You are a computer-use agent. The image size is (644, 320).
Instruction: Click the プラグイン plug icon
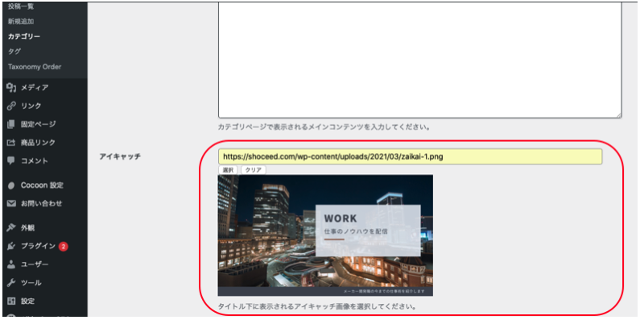[11, 246]
